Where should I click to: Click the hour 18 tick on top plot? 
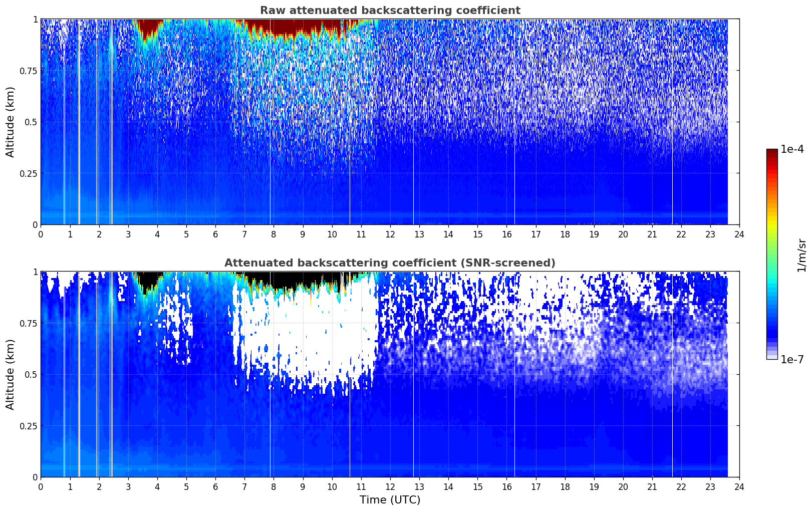coord(565,234)
